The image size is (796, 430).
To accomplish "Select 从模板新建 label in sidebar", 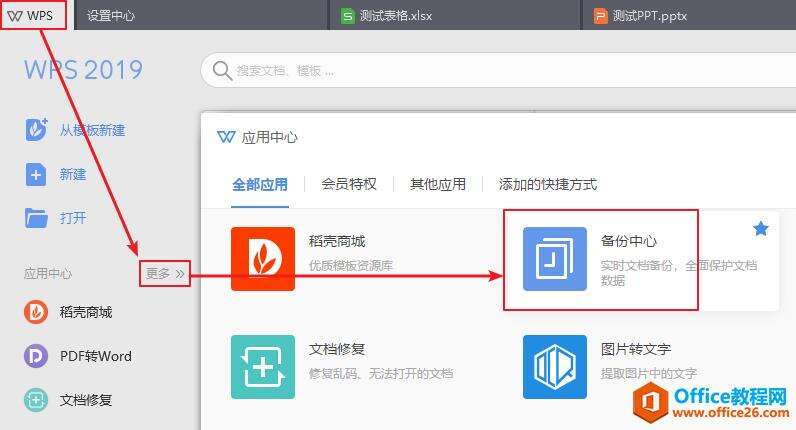I will point(92,130).
